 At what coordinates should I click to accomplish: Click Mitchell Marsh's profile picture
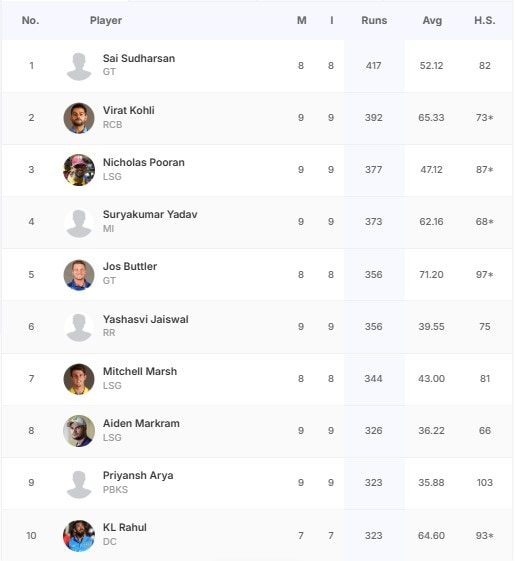pos(79,379)
